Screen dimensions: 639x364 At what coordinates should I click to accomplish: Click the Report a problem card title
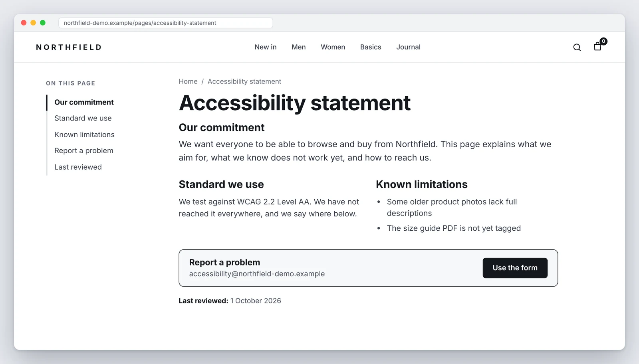click(224, 262)
